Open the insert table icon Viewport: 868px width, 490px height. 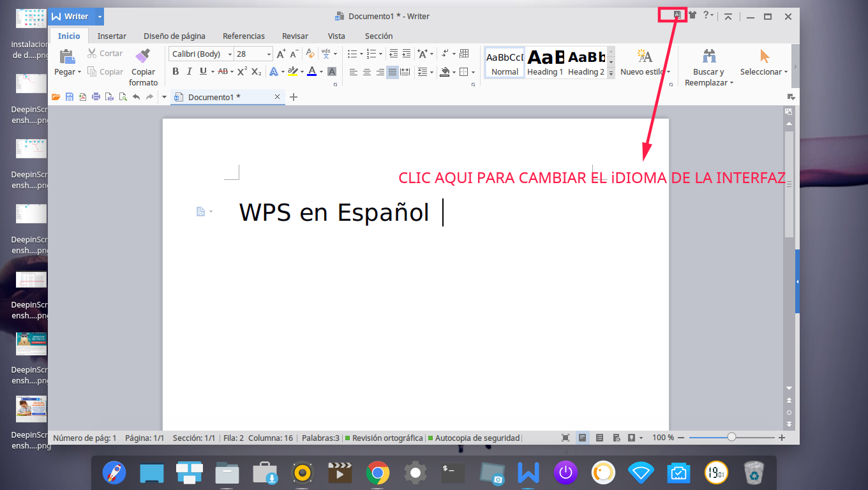tap(463, 53)
